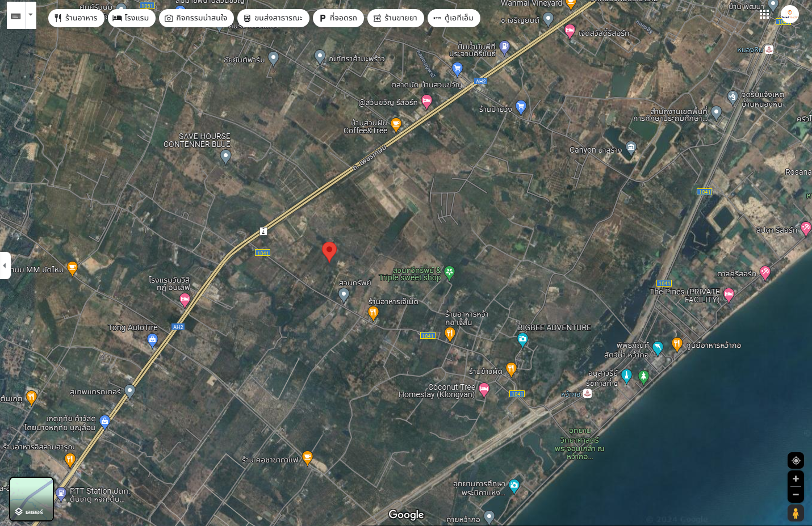
Task: Open the input tools dropdown arrow
Action: pyautogui.click(x=31, y=16)
